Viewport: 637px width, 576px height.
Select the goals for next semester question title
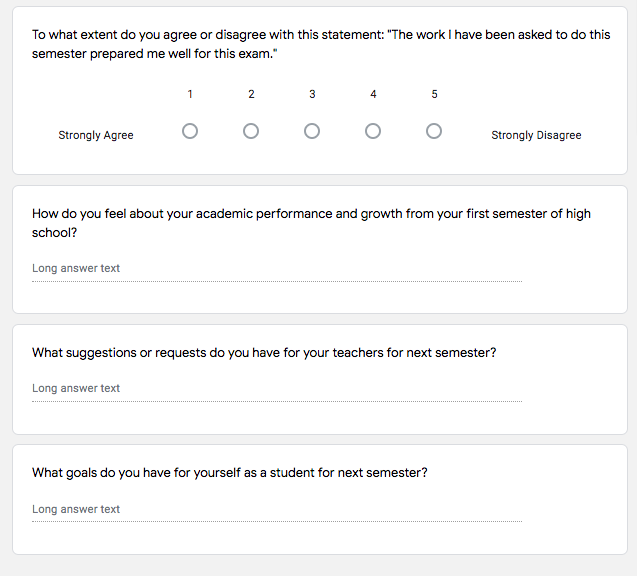(230, 473)
